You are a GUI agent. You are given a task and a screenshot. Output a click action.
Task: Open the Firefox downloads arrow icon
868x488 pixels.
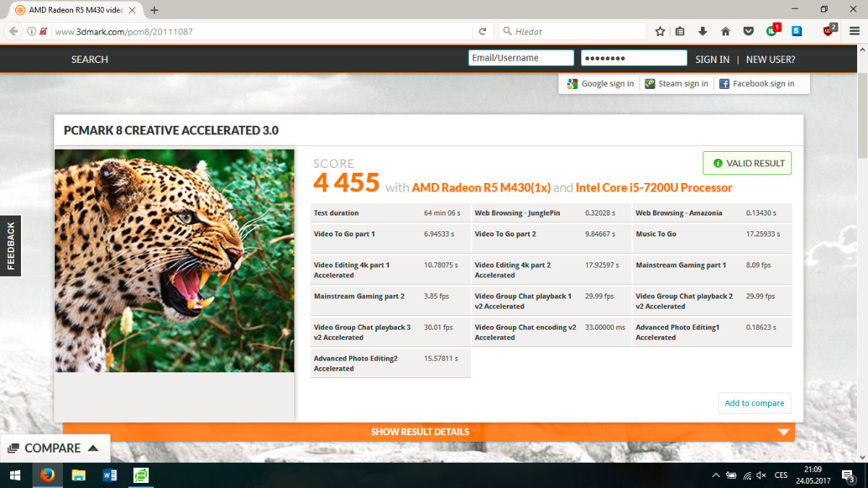pos(702,31)
